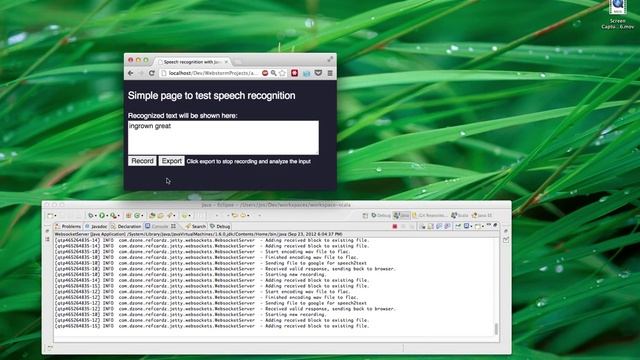
Task: Select the Speech recognition browser tab
Action: tap(192, 62)
